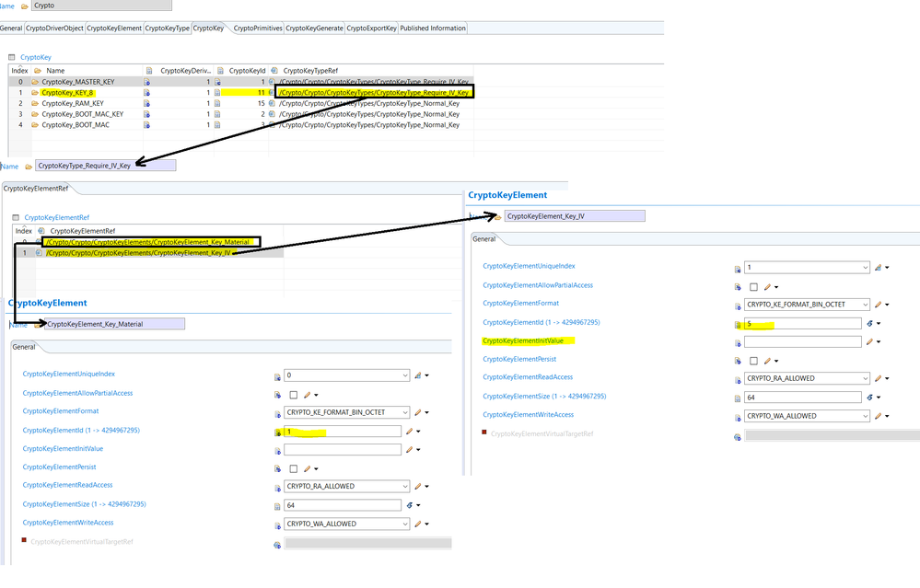
Task: Click table icon beside CryptoKey heading
Action: [11, 57]
